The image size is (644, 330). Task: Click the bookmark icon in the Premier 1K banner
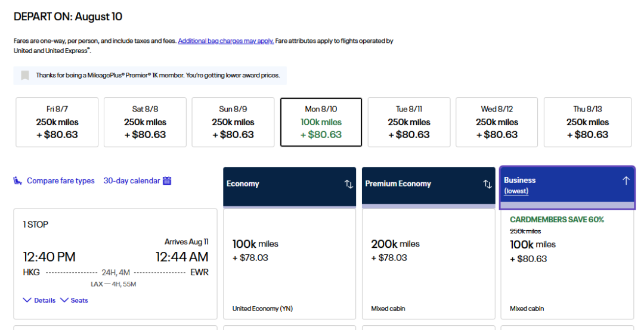(25, 76)
